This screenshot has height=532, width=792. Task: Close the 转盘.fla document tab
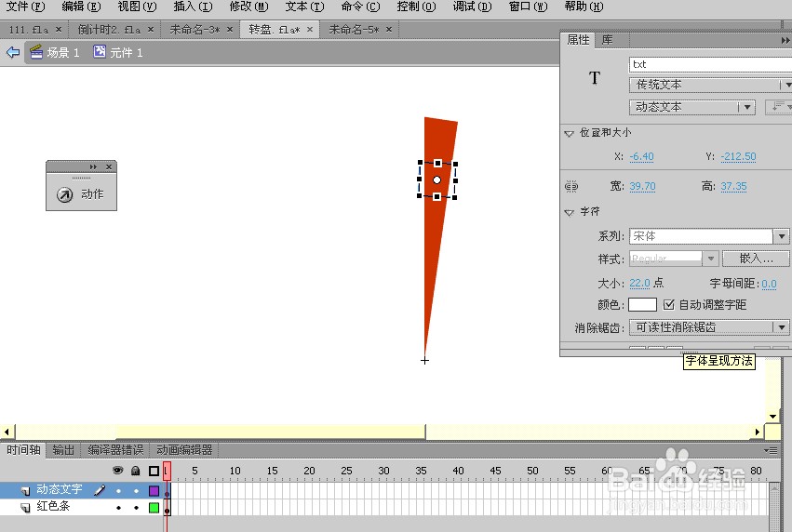pyautogui.click(x=310, y=30)
